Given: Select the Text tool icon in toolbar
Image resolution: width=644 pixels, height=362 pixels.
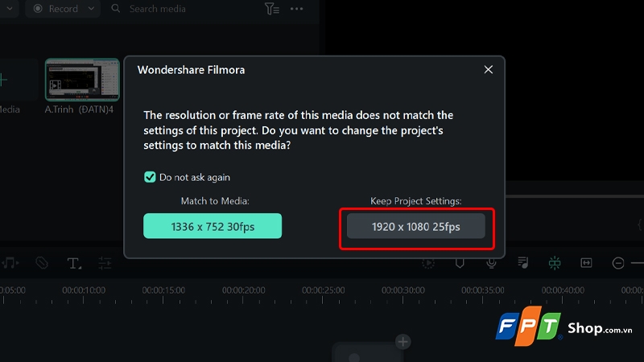Looking at the screenshot, I should tap(74, 263).
